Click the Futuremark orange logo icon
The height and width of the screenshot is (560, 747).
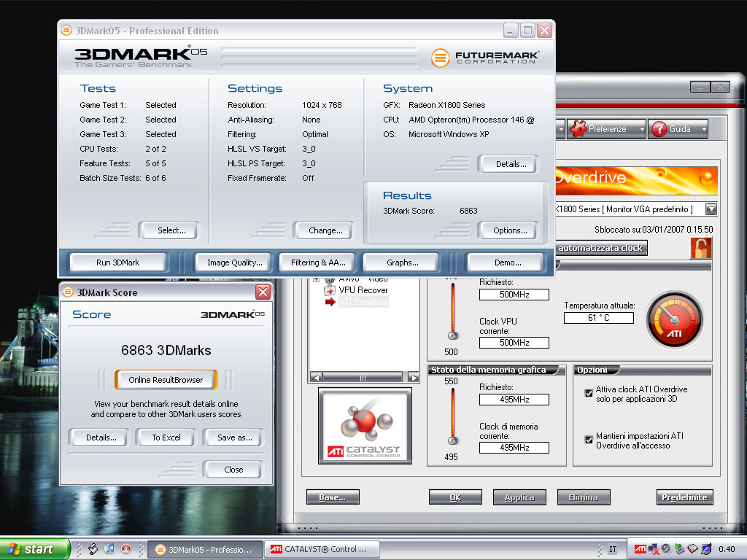(x=440, y=58)
